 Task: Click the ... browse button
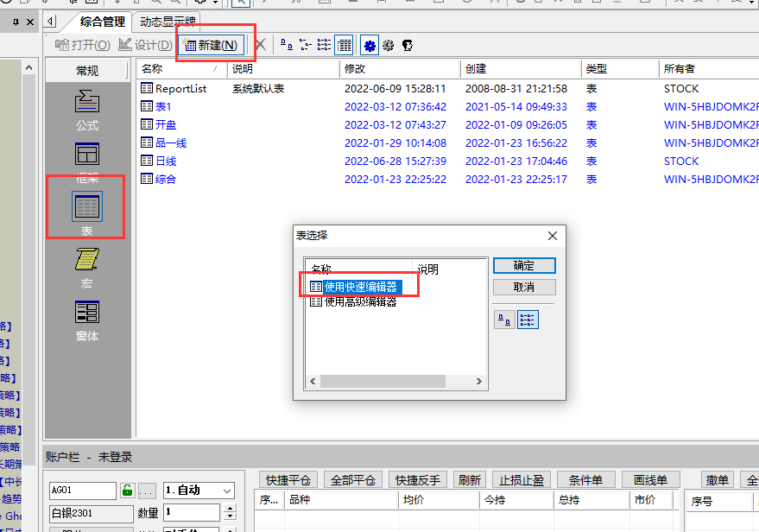[147, 491]
